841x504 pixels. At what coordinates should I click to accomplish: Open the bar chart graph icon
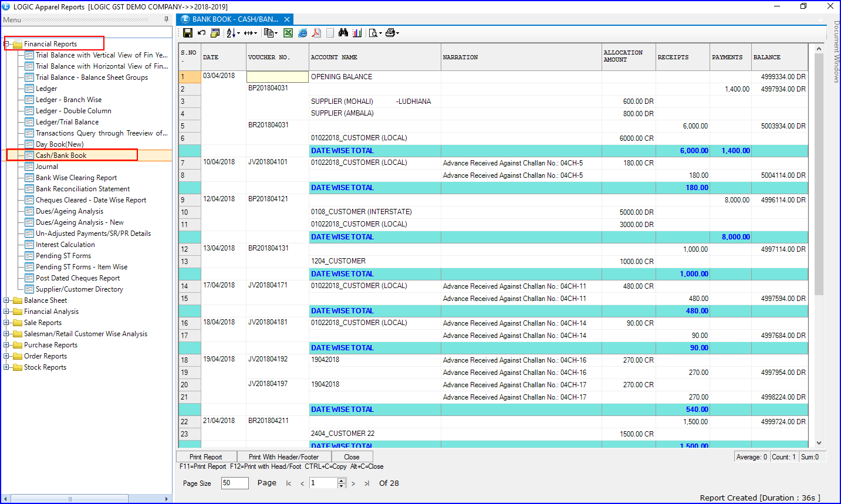pyautogui.click(x=357, y=33)
